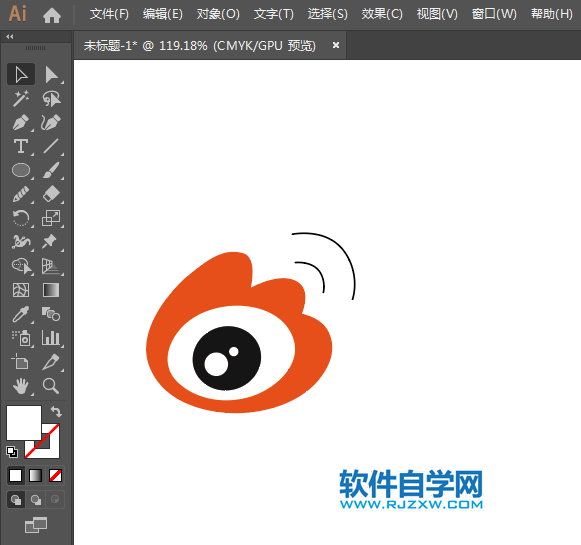Open the 帮助(H) menu
The width and height of the screenshot is (581, 545).
point(552,14)
